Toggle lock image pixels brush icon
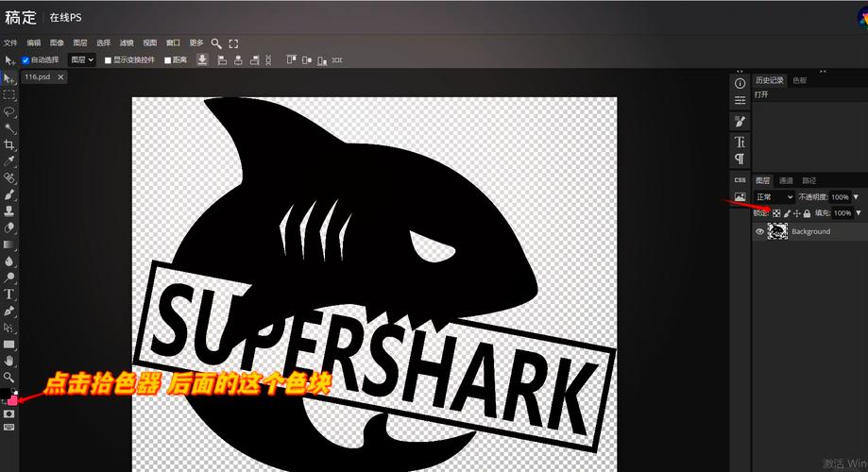This screenshot has height=472, width=868. tap(787, 213)
